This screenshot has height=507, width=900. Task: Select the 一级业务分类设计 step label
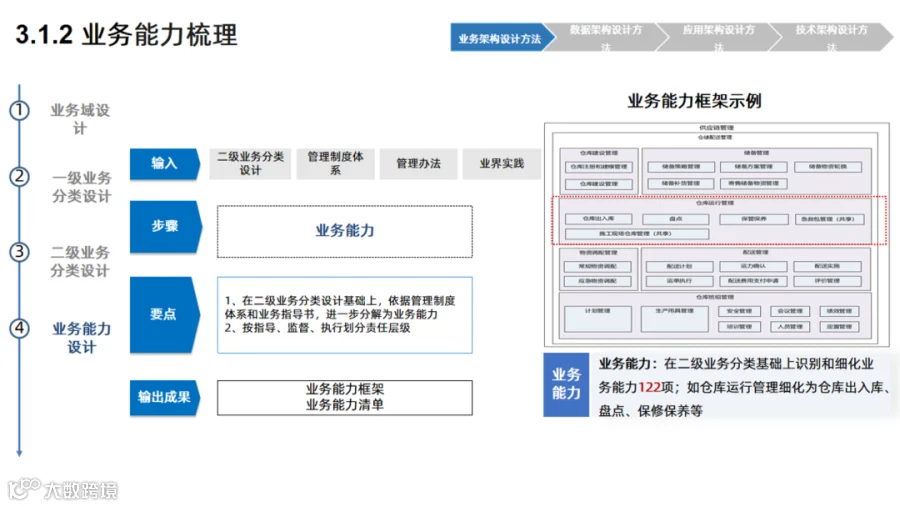point(82,187)
